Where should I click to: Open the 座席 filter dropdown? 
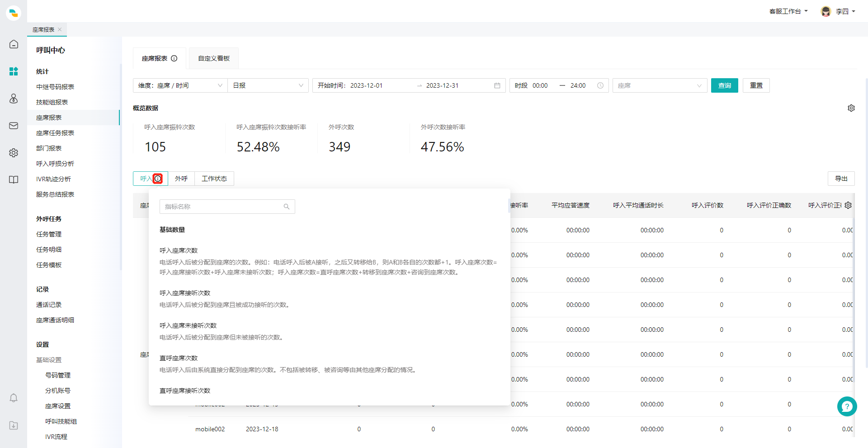coord(660,85)
